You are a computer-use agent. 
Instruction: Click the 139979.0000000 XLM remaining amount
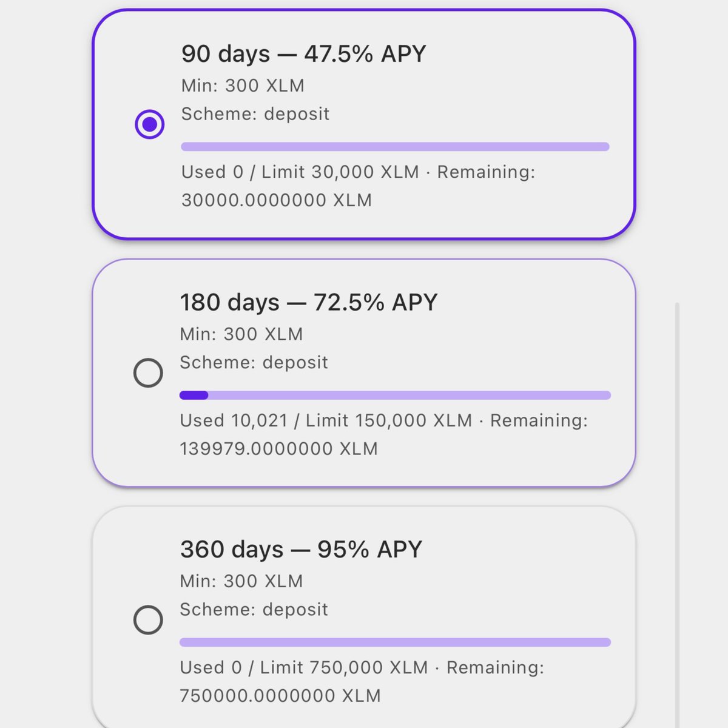(x=279, y=449)
